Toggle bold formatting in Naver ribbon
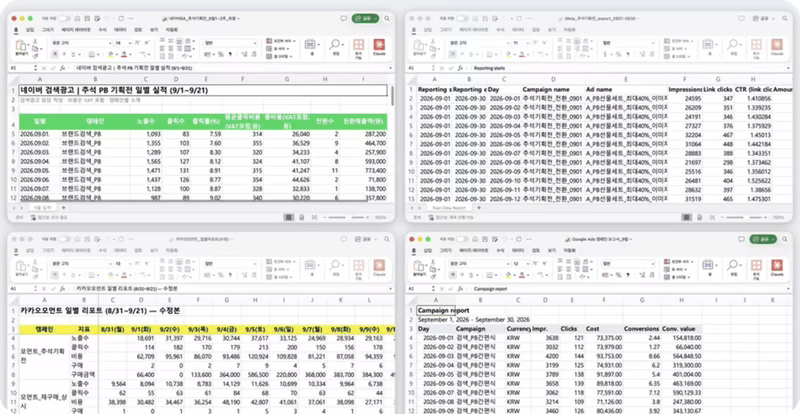This screenshot has width=800, height=414. tap(55, 54)
